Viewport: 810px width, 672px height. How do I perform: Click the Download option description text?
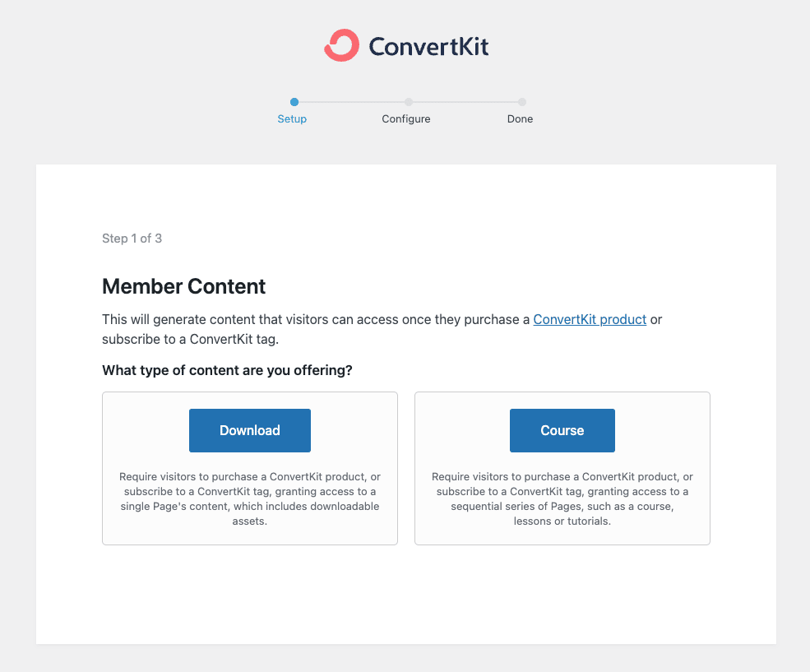(250, 498)
